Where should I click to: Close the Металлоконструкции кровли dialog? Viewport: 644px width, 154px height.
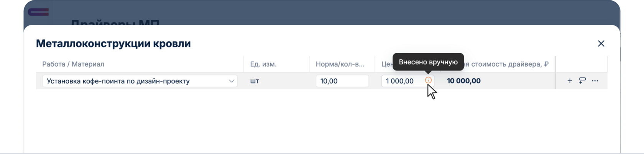pyautogui.click(x=601, y=44)
